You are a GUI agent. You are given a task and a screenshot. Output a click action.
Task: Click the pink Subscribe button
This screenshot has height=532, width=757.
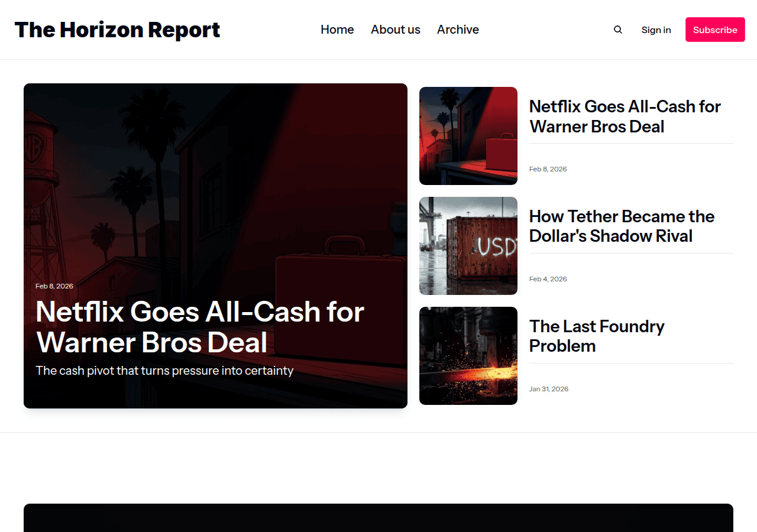(x=715, y=30)
